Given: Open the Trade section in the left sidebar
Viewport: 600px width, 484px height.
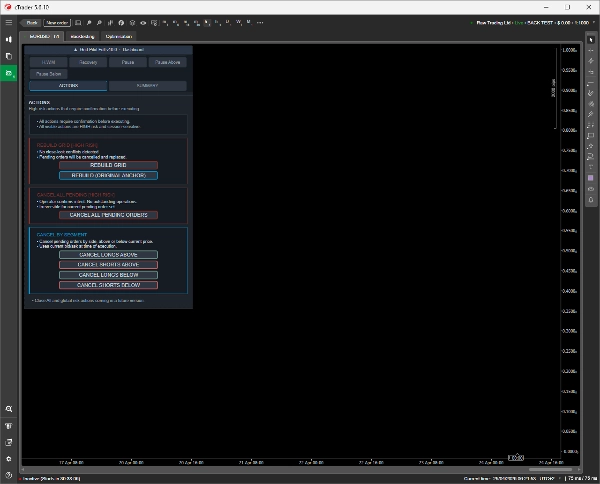Looking at the screenshot, I should [9, 39].
